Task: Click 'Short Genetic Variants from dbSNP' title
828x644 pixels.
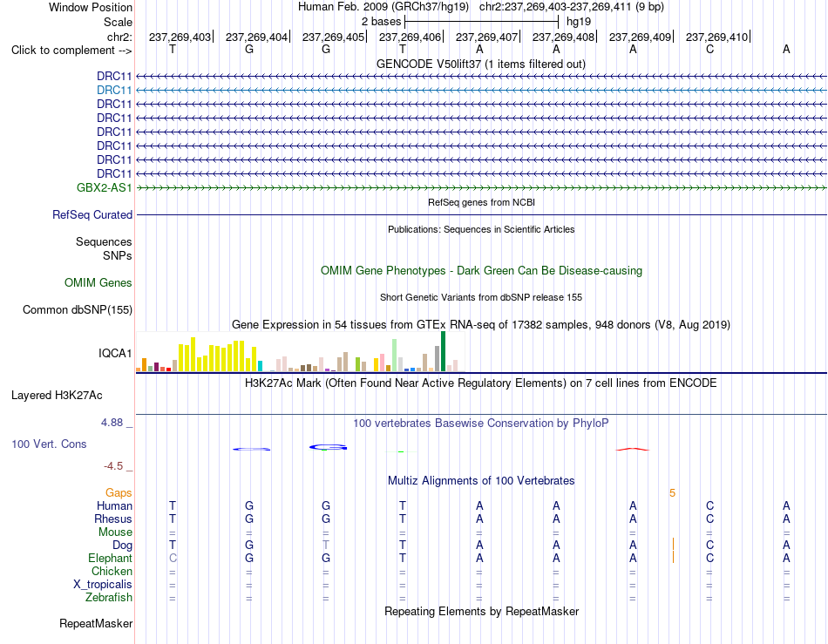Action: coord(481,297)
